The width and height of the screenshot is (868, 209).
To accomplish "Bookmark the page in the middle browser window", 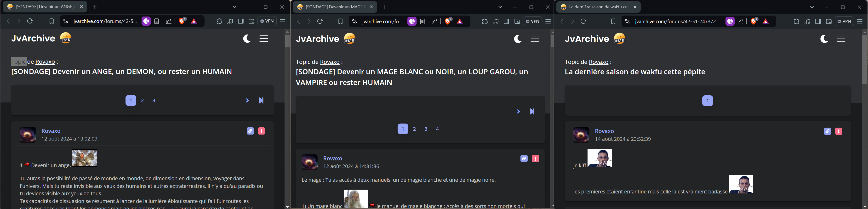I will [340, 21].
